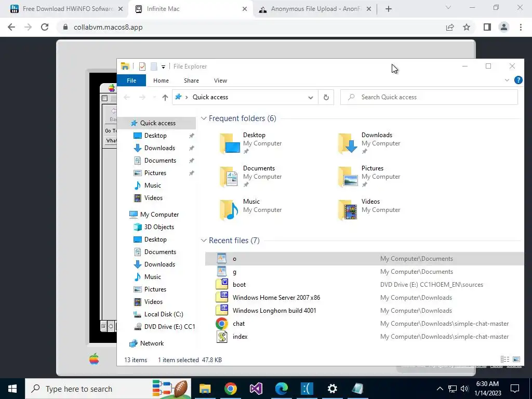Bookmark this page with star icon
532x399 pixels.
pos(467,27)
